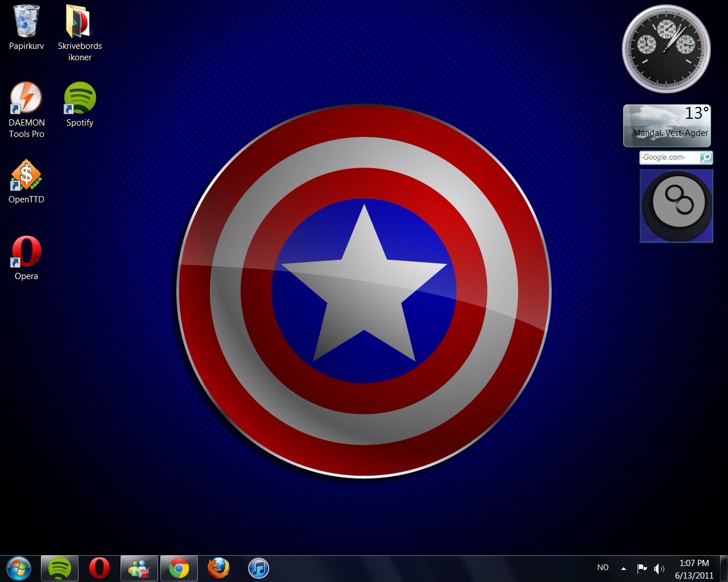The height and width of the screenshot is (582, 728).
Task: Open the clock showing 1:07 PM
Action: coord(694,569)
